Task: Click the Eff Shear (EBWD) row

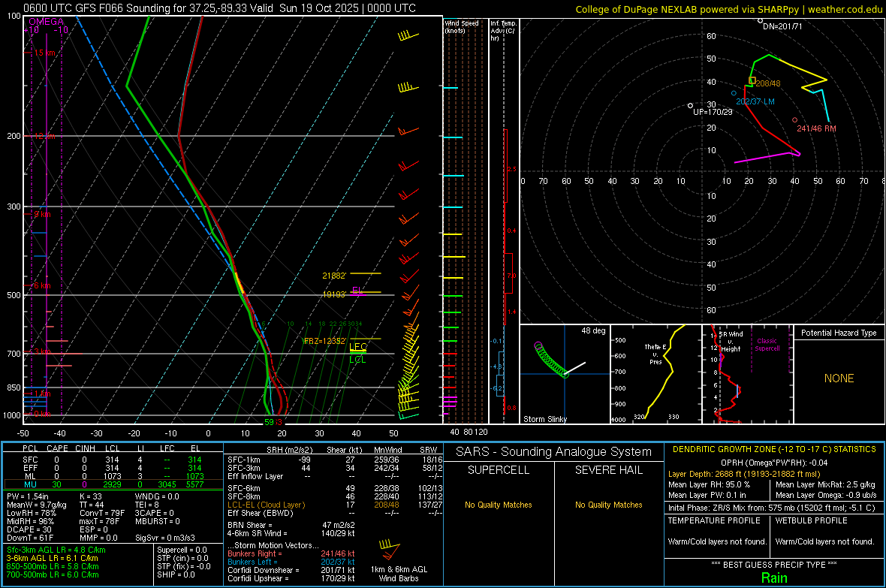Action: pyautogui.click(x=335, y=514)
